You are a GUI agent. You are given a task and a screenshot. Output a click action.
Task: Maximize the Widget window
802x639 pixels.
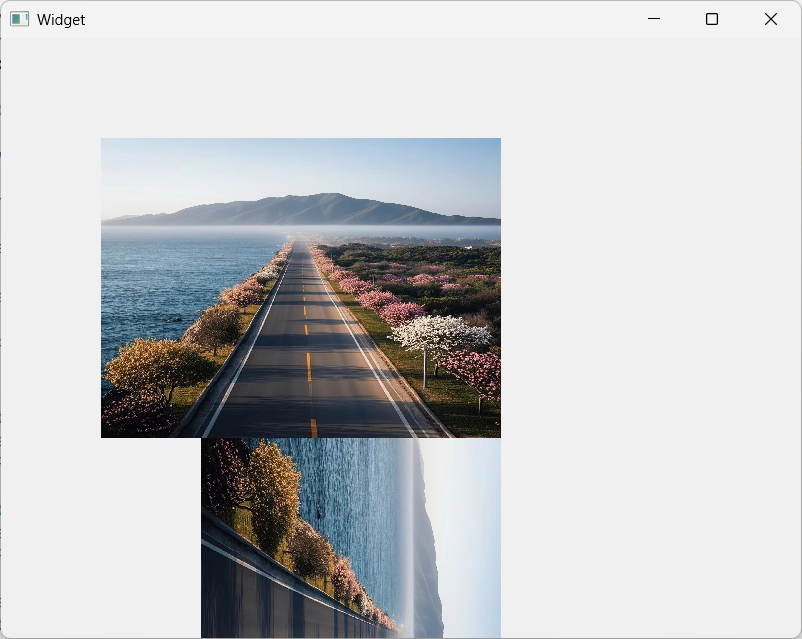[x=711, y=19]
